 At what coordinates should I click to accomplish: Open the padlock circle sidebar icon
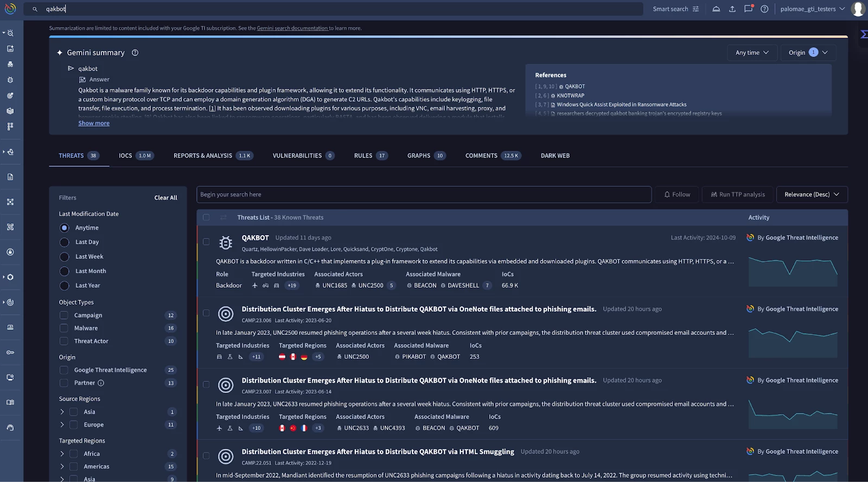point(10,252)
